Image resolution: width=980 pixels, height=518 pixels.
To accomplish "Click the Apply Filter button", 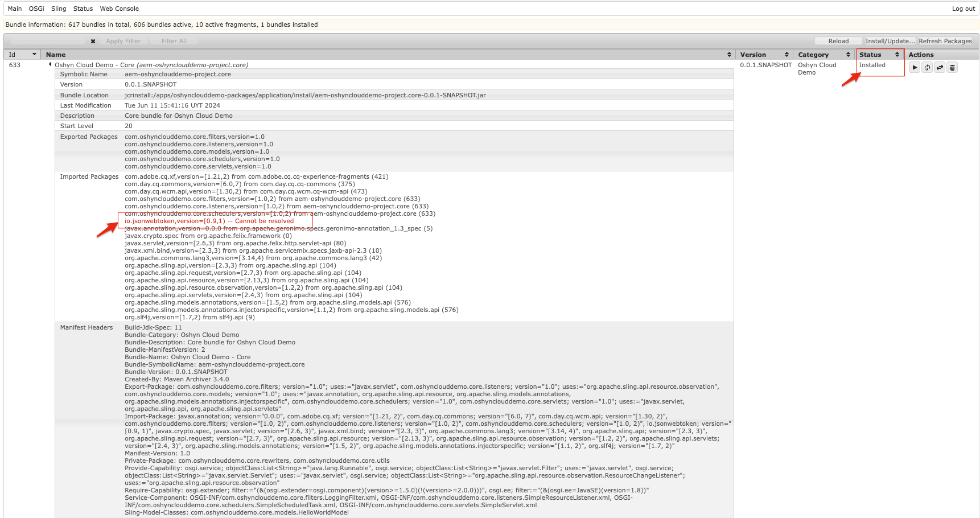I will (123, 41).
